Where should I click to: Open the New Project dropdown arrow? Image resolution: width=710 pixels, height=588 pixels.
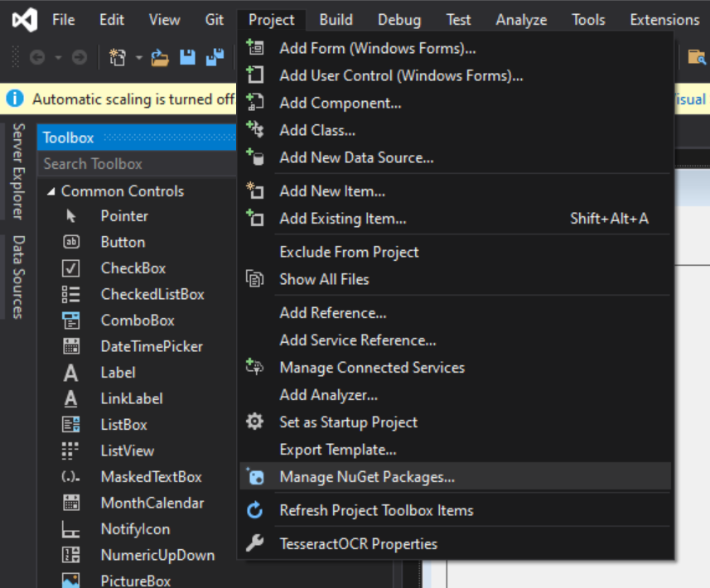139,57
